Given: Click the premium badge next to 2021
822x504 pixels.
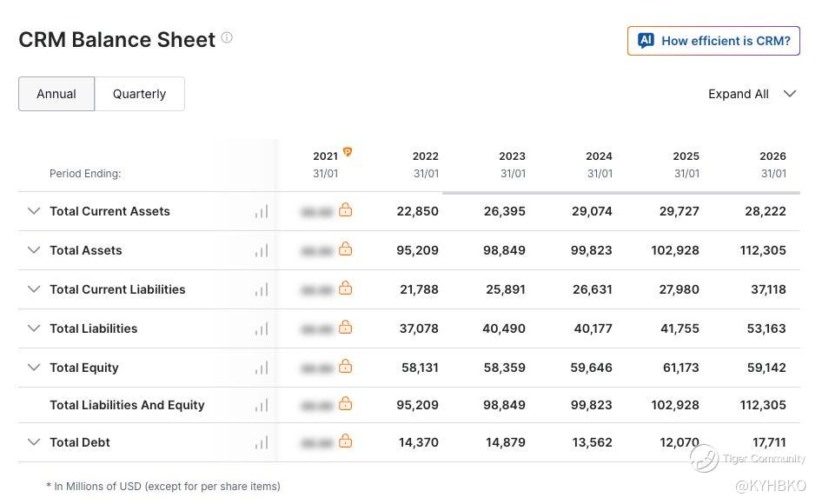Looking at the screenshot, I should point(347,151).
